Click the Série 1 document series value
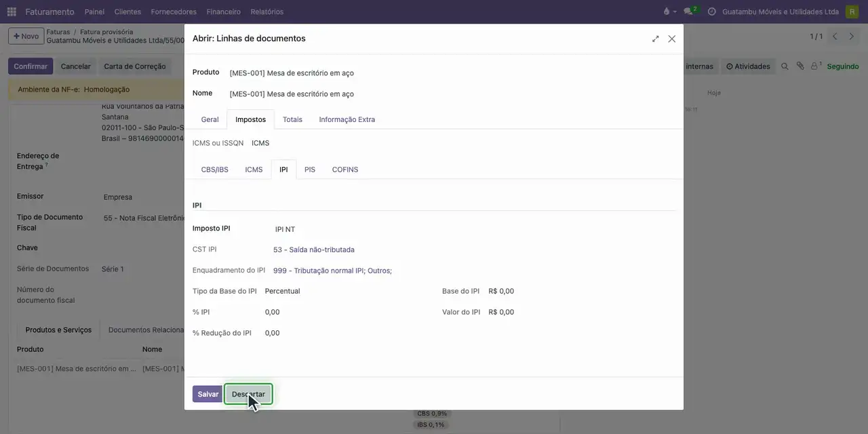 click(x=113, y=269)
